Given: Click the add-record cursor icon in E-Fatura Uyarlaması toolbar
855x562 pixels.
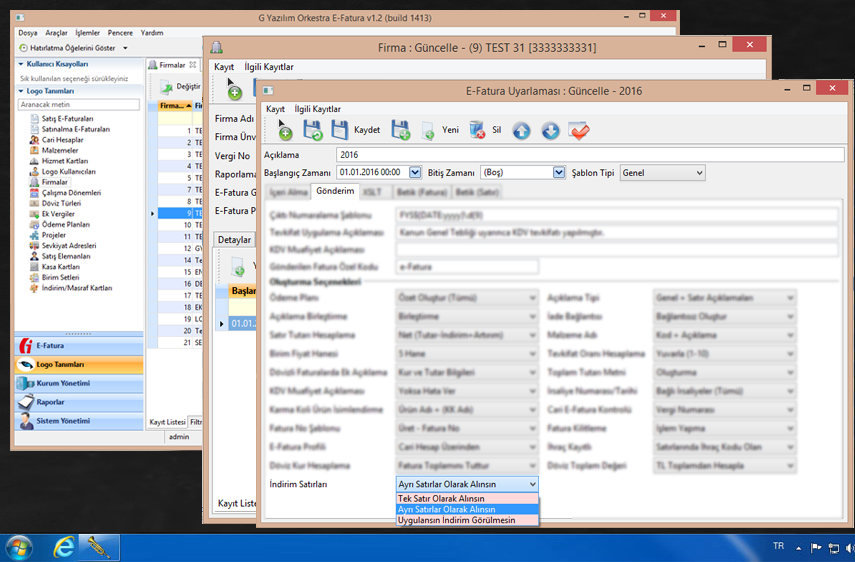Looking at the screenshot, I should pos(284,130).
